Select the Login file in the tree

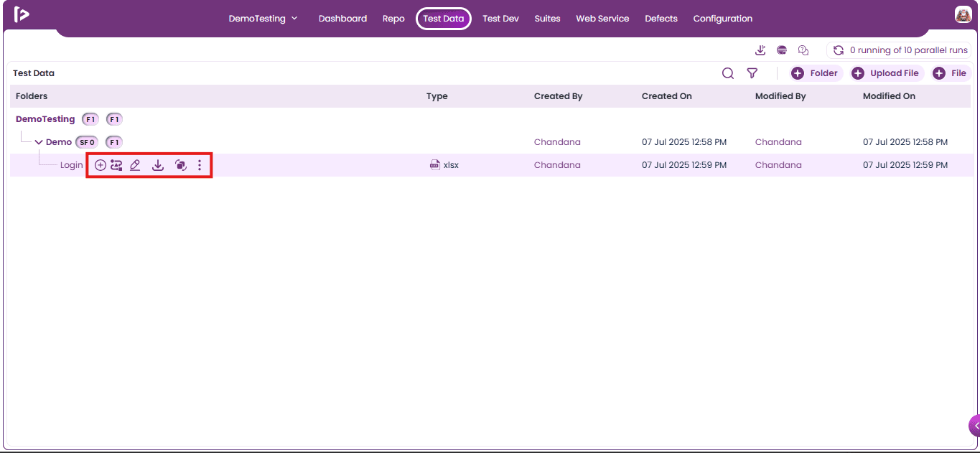pyautogui.click(x=72, y=165)
